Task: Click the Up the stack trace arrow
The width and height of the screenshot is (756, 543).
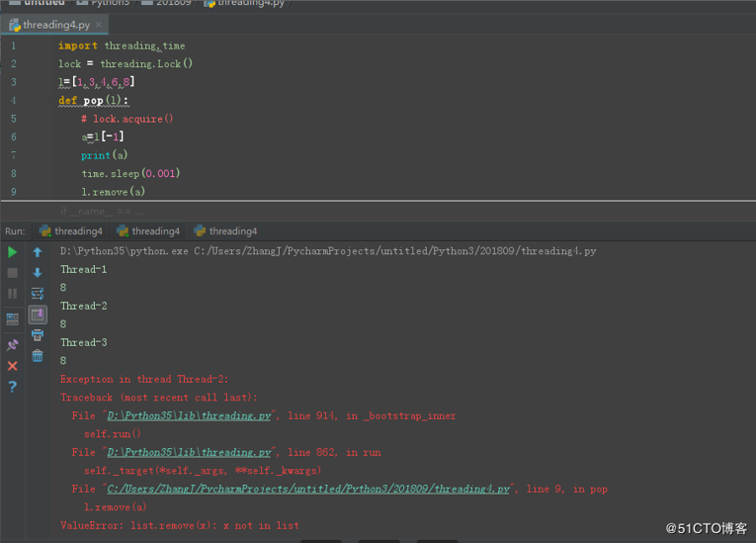Action: [x=38, y=252]
